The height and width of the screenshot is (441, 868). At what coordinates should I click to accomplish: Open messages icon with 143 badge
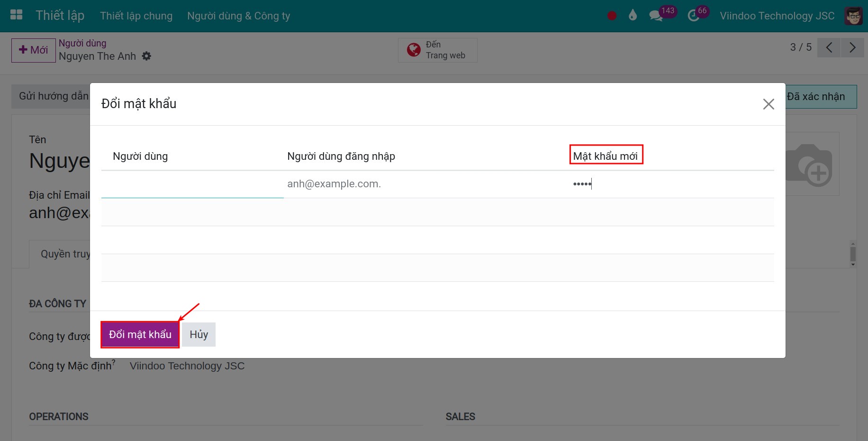[x=662, y=14]
